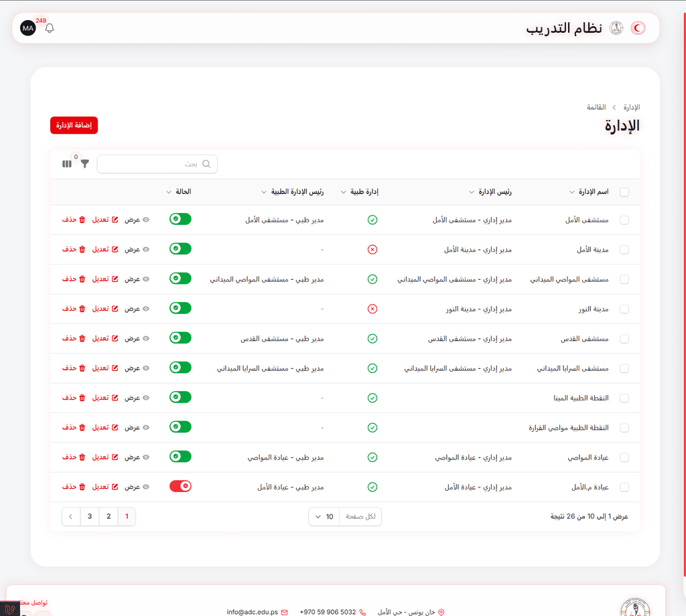Sort by رئيس الإدارة column
Screen dimensions: 686x616
[x=490, y=192]
